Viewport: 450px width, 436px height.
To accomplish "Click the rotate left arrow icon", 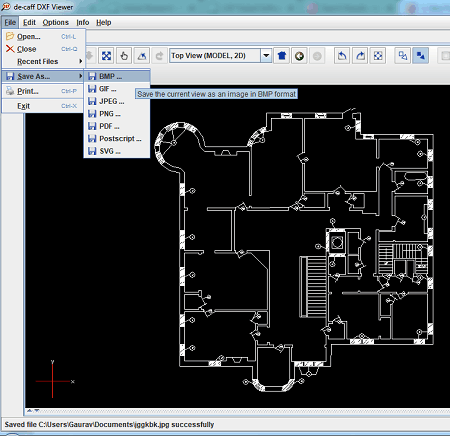I will click(342, 56).
